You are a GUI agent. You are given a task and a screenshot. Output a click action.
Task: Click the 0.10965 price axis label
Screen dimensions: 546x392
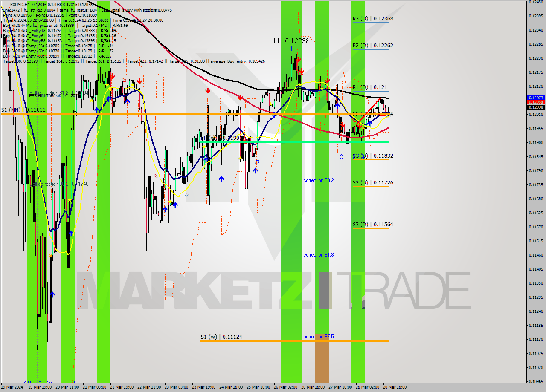tap(536, 381)
